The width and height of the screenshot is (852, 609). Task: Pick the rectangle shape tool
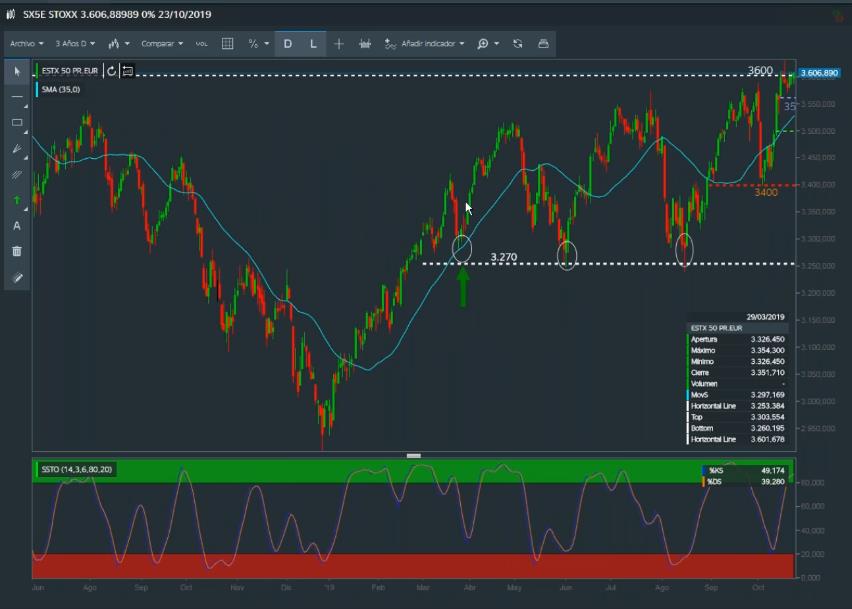pyautogui.click(x=17, y=123)
